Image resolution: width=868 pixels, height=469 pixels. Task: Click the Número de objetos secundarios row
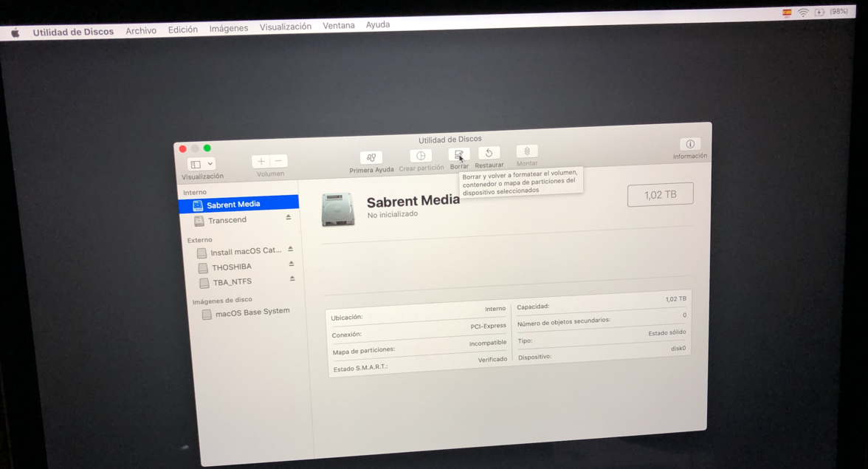(602, 318)
